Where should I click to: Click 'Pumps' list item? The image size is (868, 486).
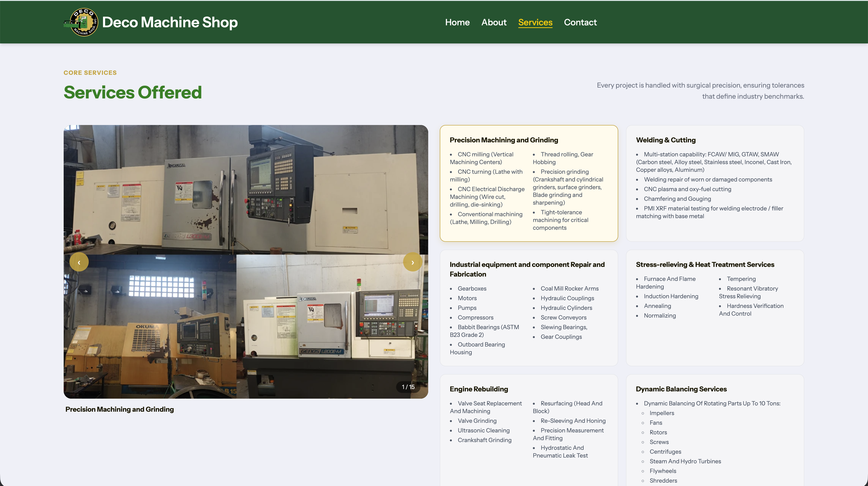click(x=467, y=308)
